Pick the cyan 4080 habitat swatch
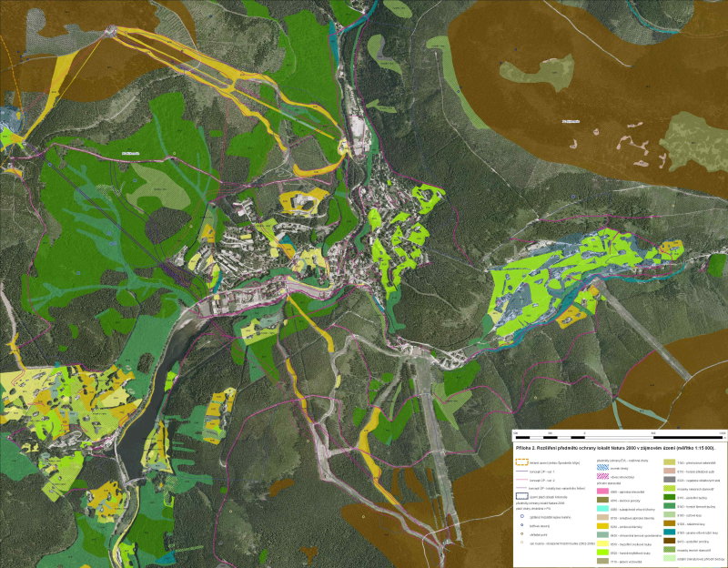 click(602, 508)
